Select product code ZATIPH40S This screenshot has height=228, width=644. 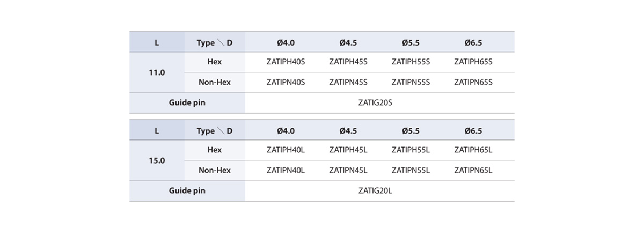pos(286,62)
